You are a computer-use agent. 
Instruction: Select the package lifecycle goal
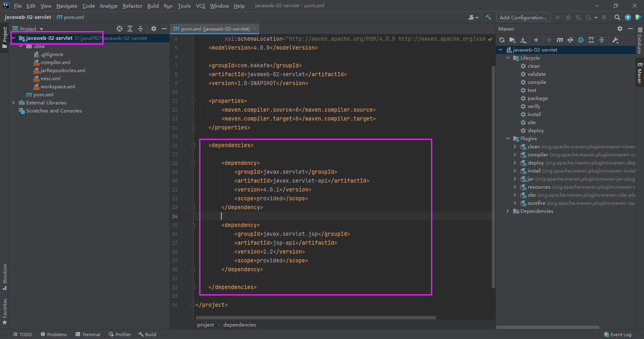point(537,98)
